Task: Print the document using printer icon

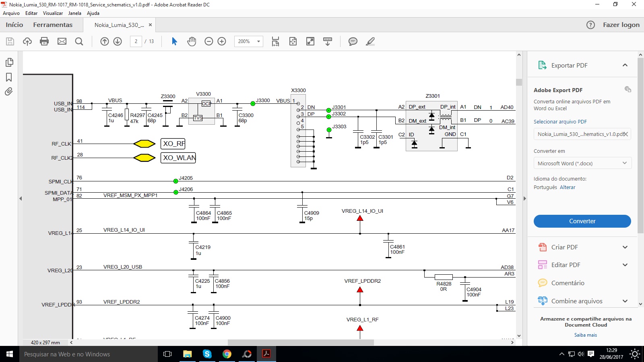Action: [x=44, y=41]
